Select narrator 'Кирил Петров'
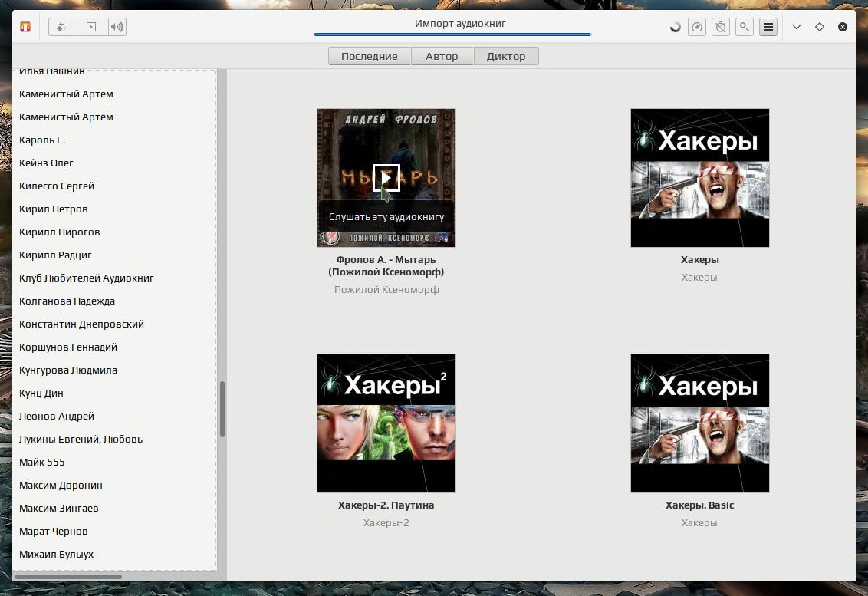Image resolution: width=868 pixels, height=596 pixels. coord(114,209)
